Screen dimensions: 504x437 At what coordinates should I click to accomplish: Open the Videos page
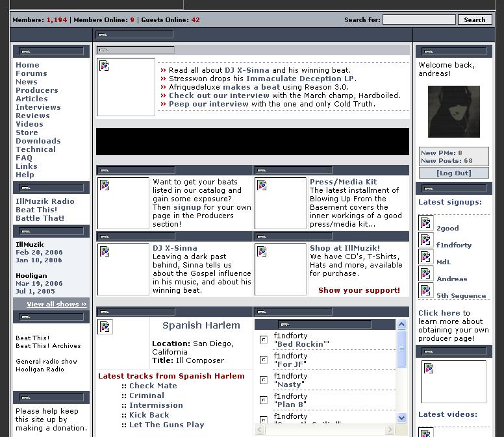[29, 124]
